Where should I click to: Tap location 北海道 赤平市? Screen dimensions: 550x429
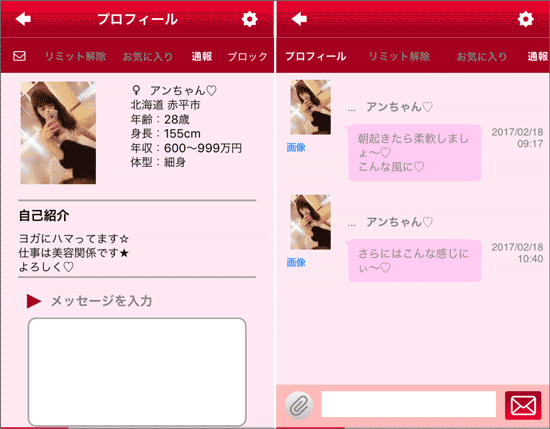(x=166, y=105)
